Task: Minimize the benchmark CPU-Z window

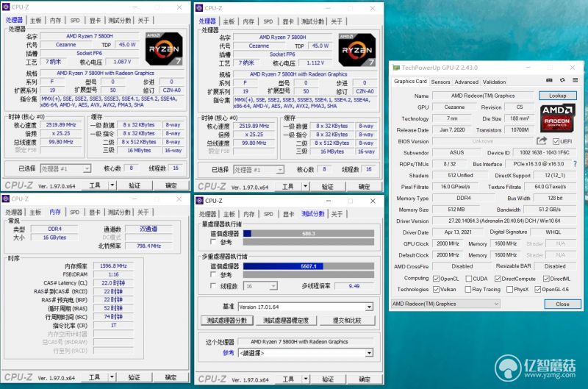Action: (329, 201)
